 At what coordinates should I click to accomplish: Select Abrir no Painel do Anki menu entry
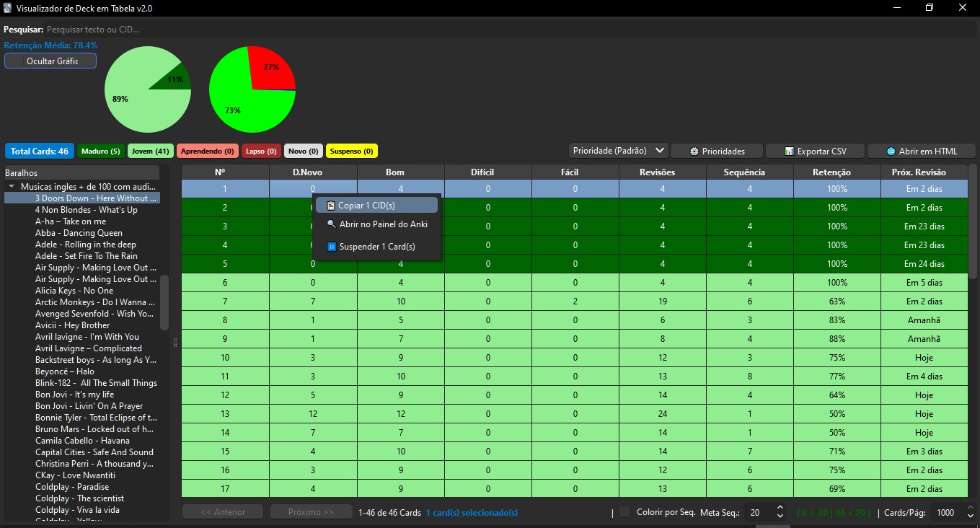point(383,224)
